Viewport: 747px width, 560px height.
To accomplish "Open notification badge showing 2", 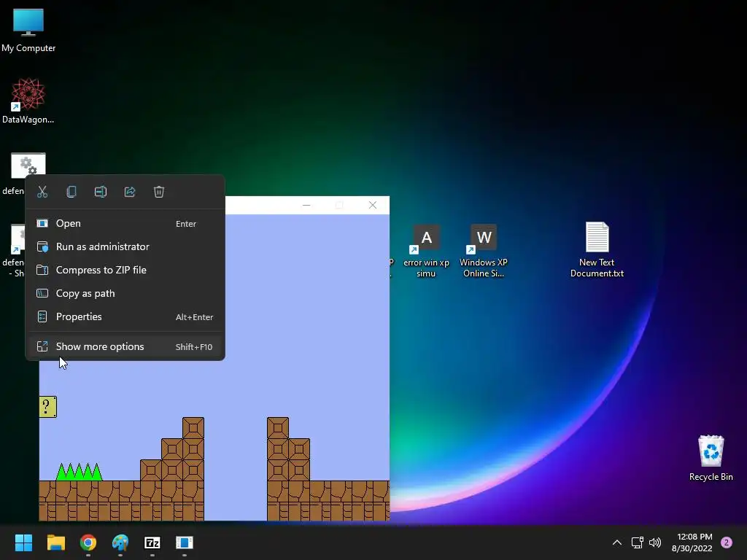I will (x=727, y=542).
